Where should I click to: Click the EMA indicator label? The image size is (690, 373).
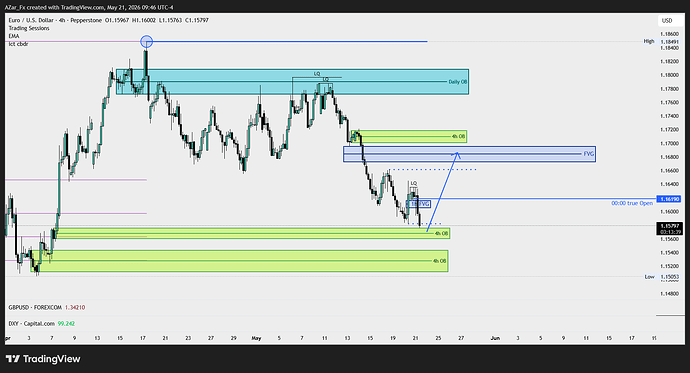coord(14,36)
